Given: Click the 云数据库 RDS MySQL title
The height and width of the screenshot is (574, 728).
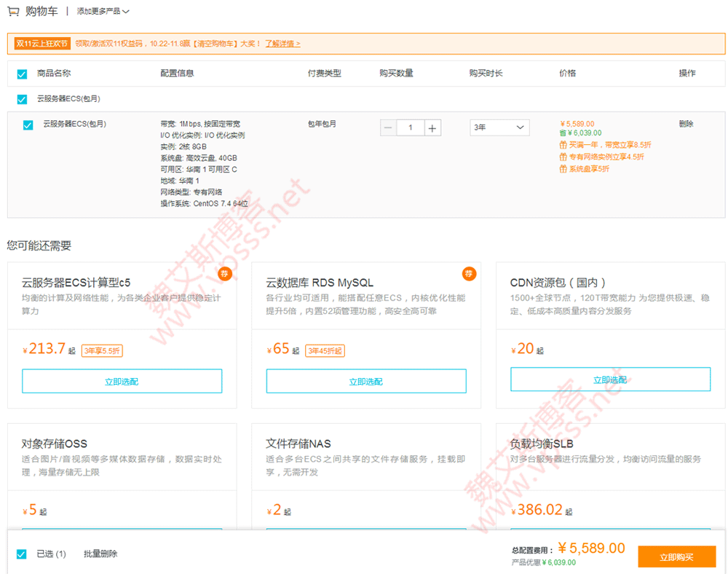Looking at the screenshot, I should (x=320, y=283).
